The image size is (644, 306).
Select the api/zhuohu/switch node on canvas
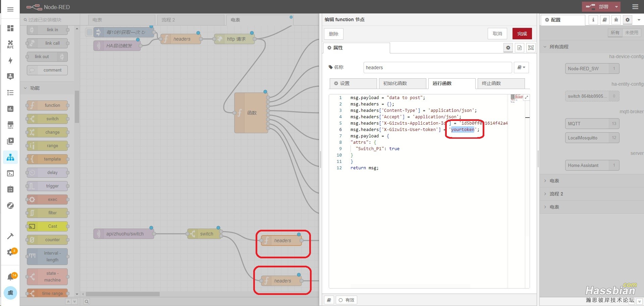(124, 234)
